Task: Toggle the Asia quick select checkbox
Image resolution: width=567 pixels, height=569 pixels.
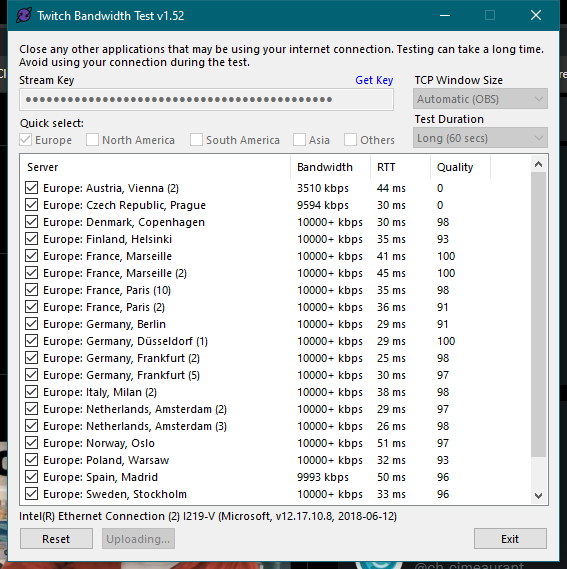Action: click(299, 140)
